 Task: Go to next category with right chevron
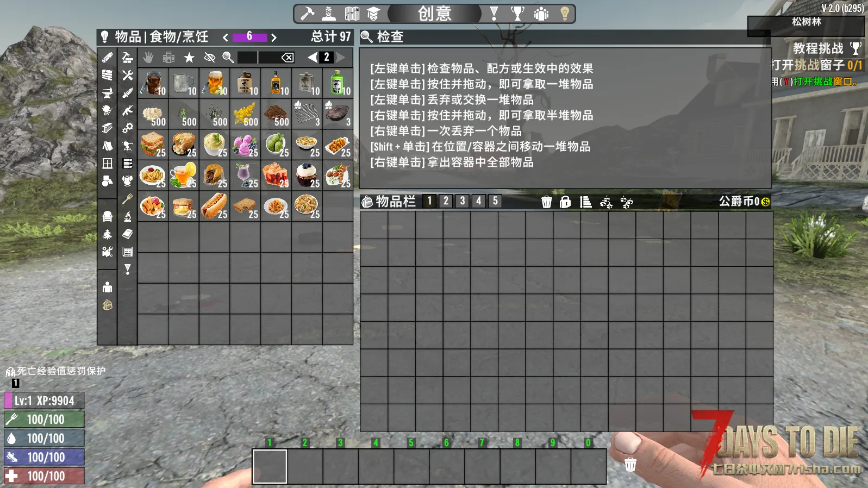(x=274, y=37)
